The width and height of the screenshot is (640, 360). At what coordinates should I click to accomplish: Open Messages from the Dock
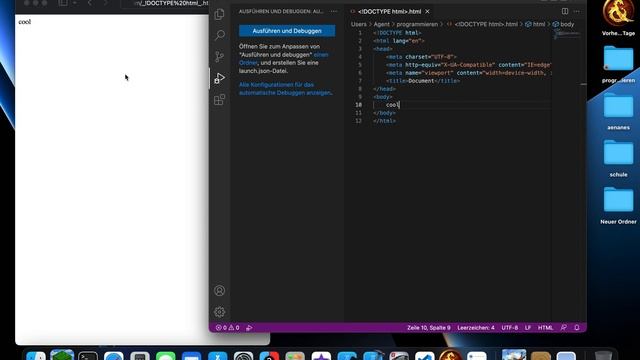(165, 355)
